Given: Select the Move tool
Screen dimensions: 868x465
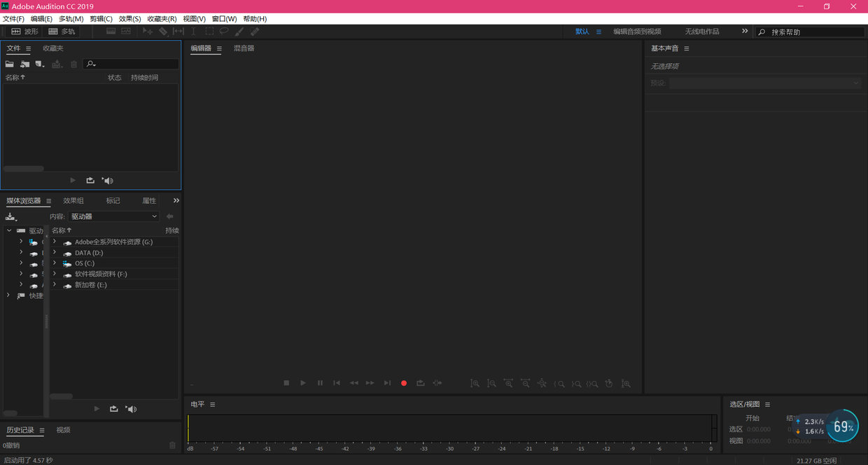Looking at the screenshot, I should [148, 32].
